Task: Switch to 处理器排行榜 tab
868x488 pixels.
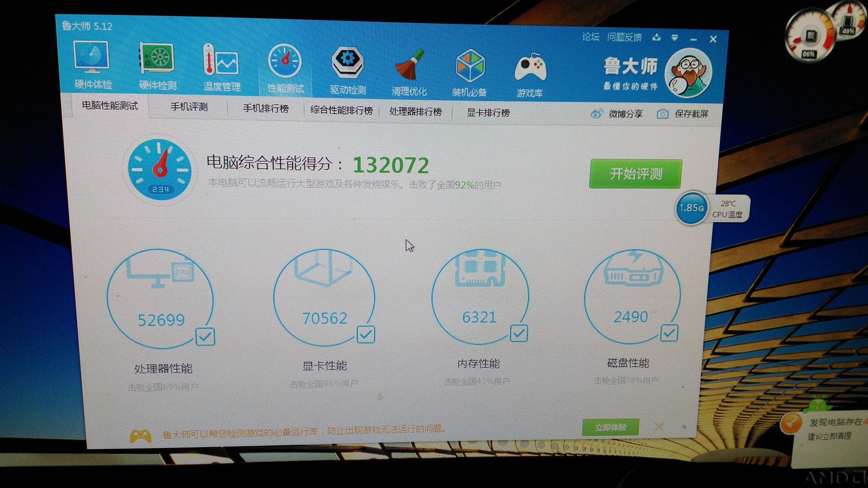Action: point(416,111)
